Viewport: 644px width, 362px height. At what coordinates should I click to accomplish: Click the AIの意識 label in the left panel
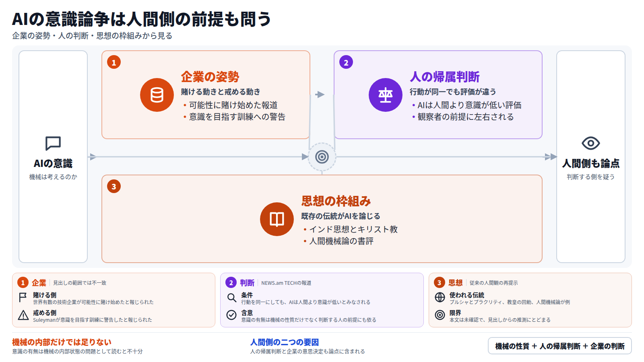tap(53, 163)
